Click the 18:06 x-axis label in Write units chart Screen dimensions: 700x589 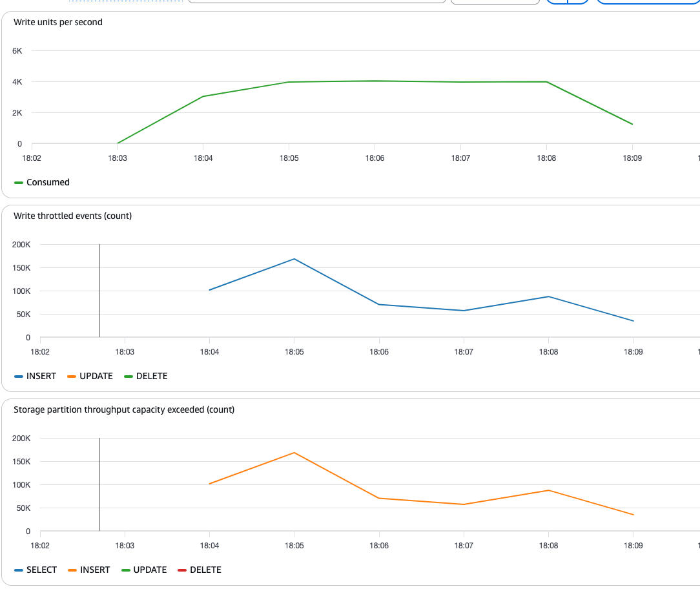pos(375,158)
